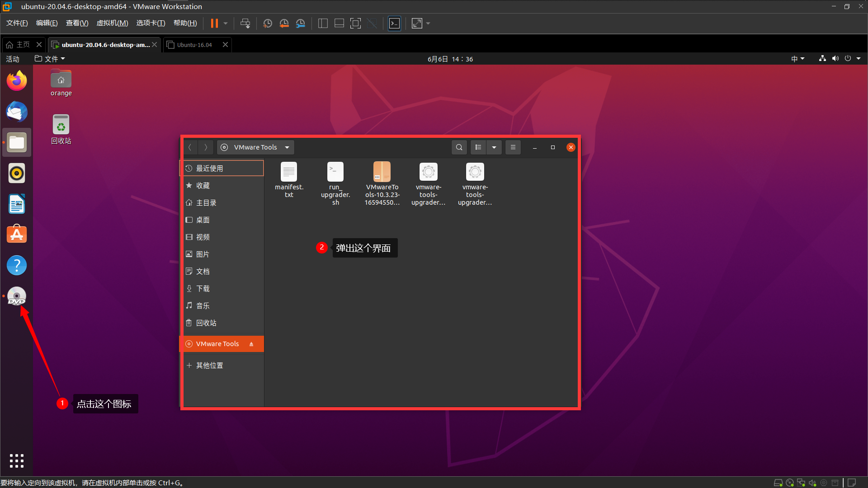This screenshot has width=868, height=488.
Task: Open the power options dropdown beside pause
Action: pyautogui.click(x=226, y=23)
